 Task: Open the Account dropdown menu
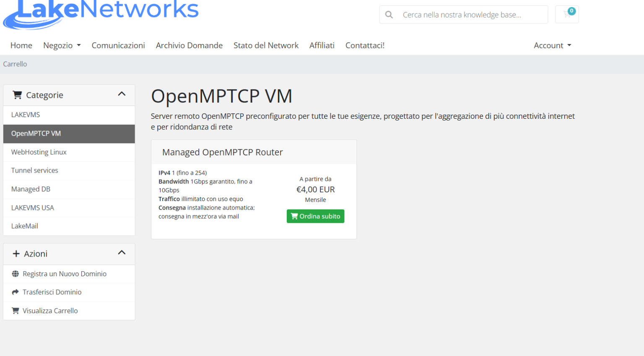(552, 45)
